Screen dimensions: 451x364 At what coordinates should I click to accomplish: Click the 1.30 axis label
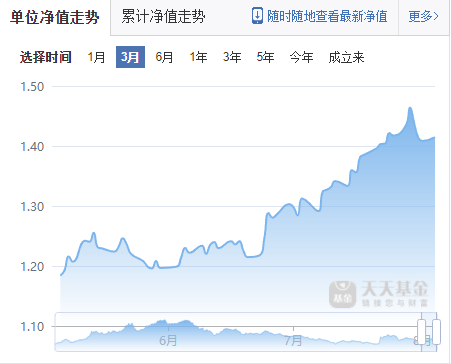coord(32,206)
